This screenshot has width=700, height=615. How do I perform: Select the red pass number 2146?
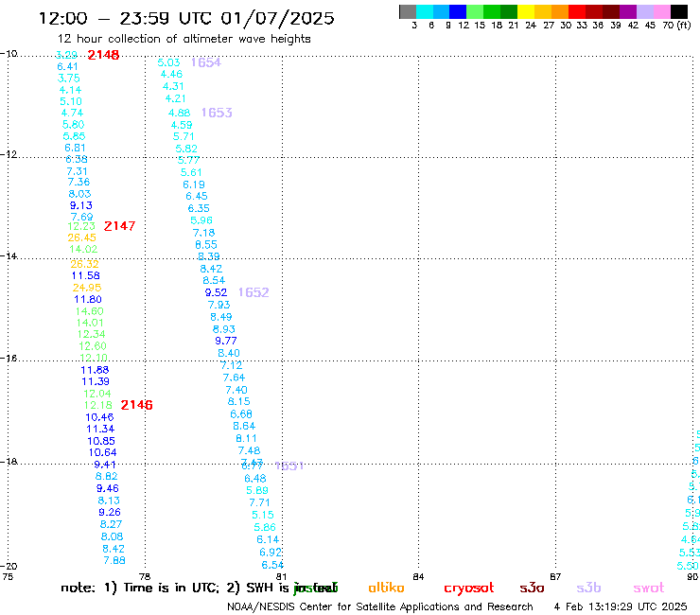[x=136, y=405]
